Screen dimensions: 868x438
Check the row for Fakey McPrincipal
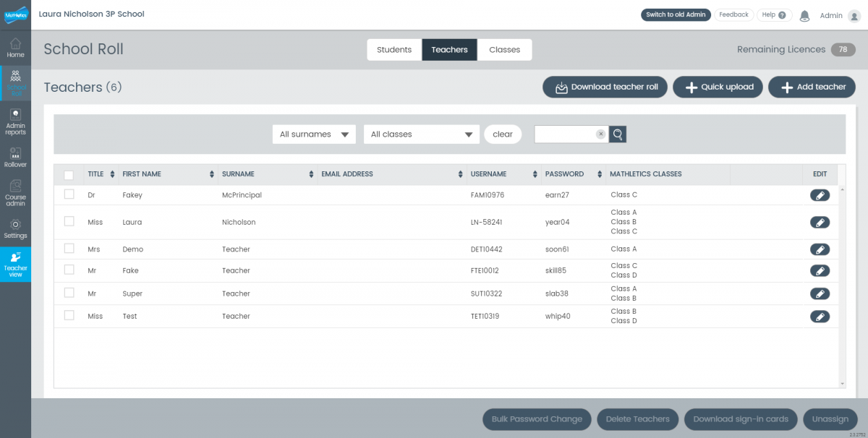pyautogui.click(x=69, y=194)
